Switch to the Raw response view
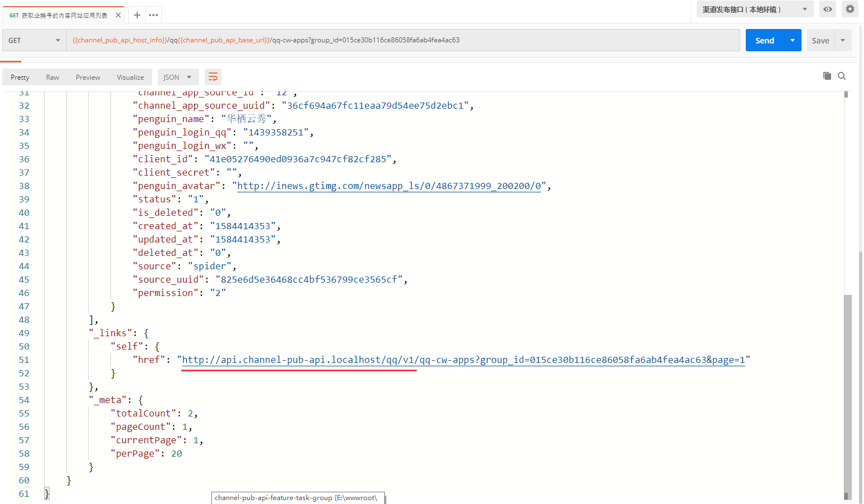Screen dimensions: 864x504 [x=52, y=77]
